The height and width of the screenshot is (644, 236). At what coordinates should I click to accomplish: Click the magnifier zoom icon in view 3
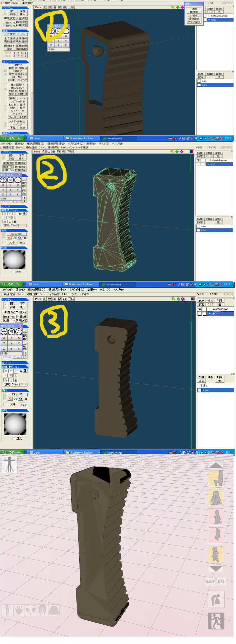coord(174,299)
